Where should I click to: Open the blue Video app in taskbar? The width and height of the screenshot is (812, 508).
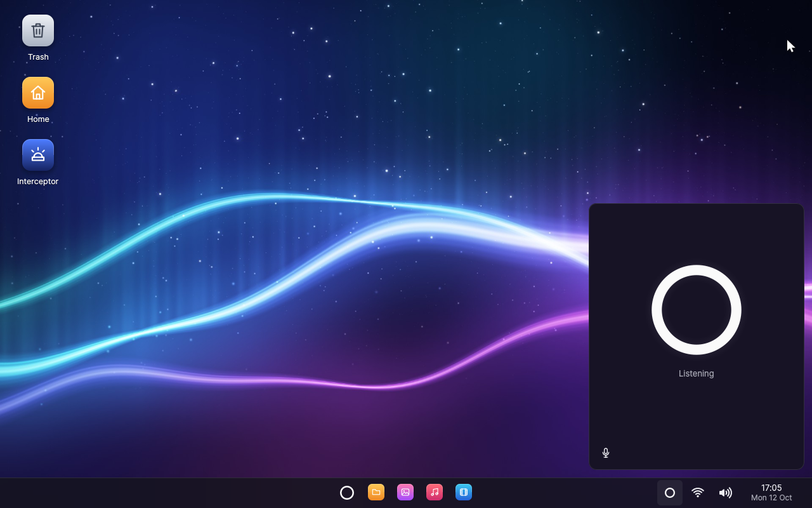click(x=464, y=492)
